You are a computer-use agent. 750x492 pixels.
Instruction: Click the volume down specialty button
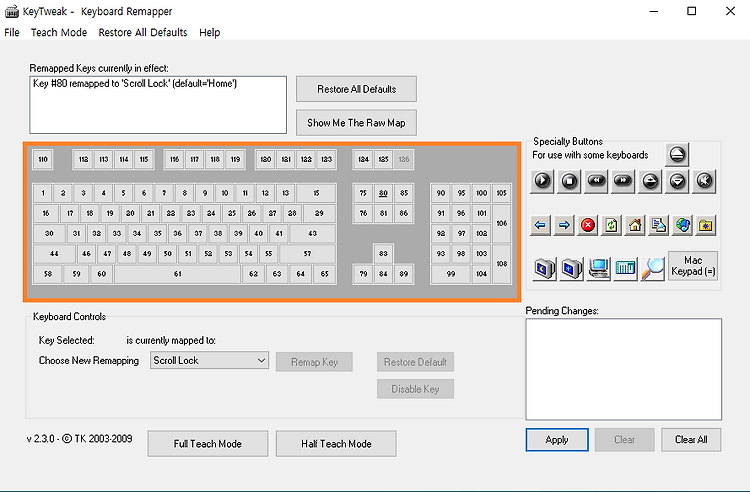[x=677, y=181]
